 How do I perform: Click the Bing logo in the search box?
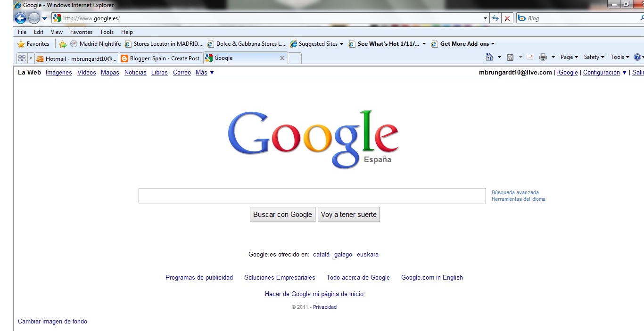pyautogui.click(x=521, y=18)
